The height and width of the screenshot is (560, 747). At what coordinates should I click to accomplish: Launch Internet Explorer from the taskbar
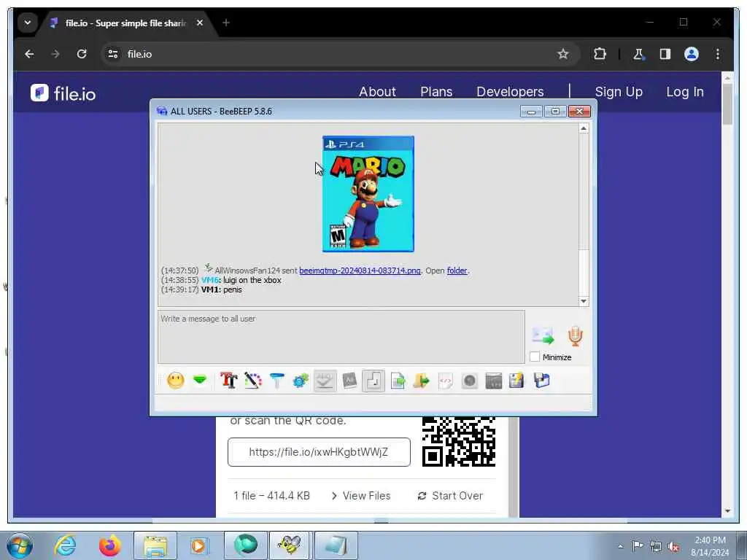(x=65, y=545)
